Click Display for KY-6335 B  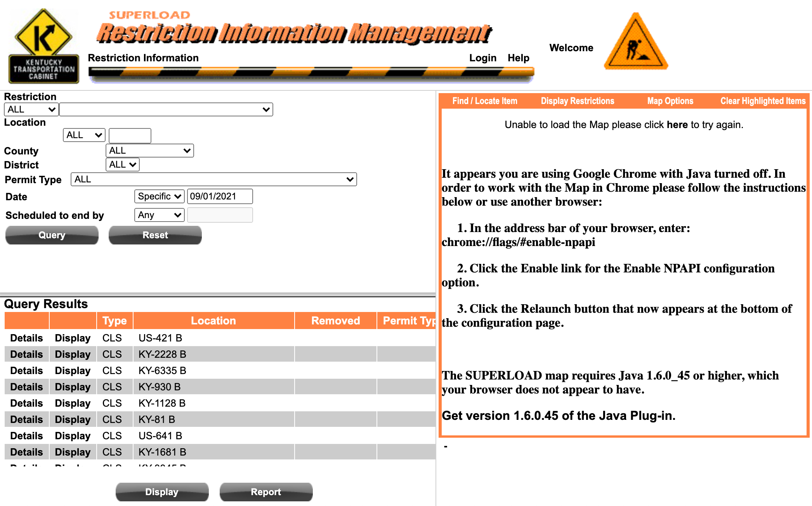73,371
